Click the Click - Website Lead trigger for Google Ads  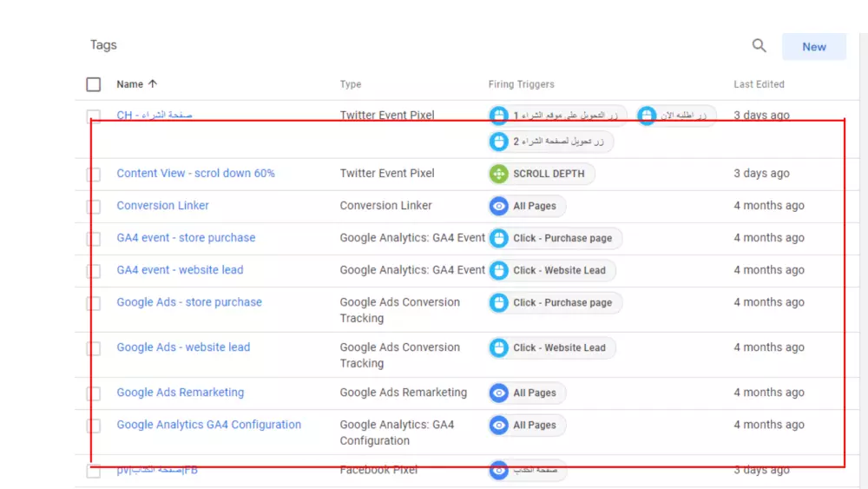(552, 347)
